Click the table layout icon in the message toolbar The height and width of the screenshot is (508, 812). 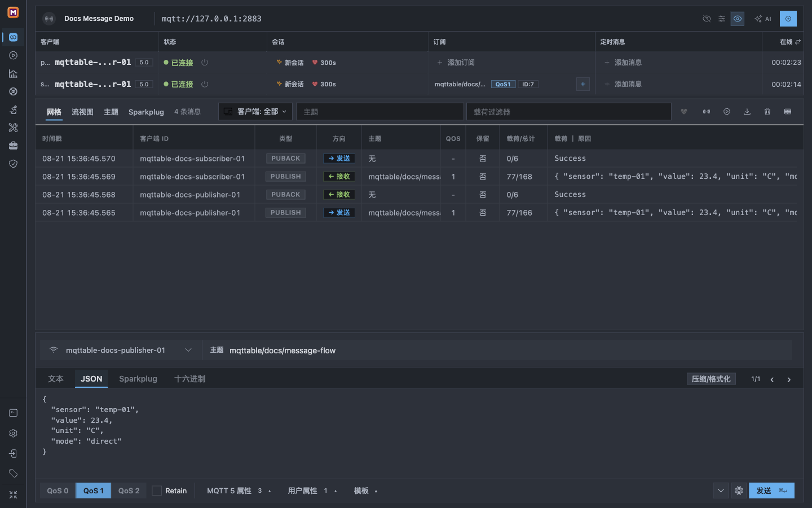788,112
